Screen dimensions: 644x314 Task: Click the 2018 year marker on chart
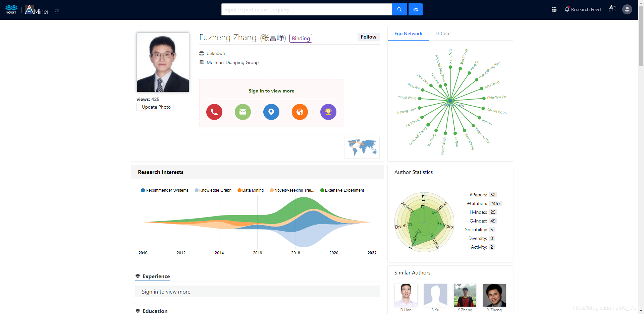point(296,253)
